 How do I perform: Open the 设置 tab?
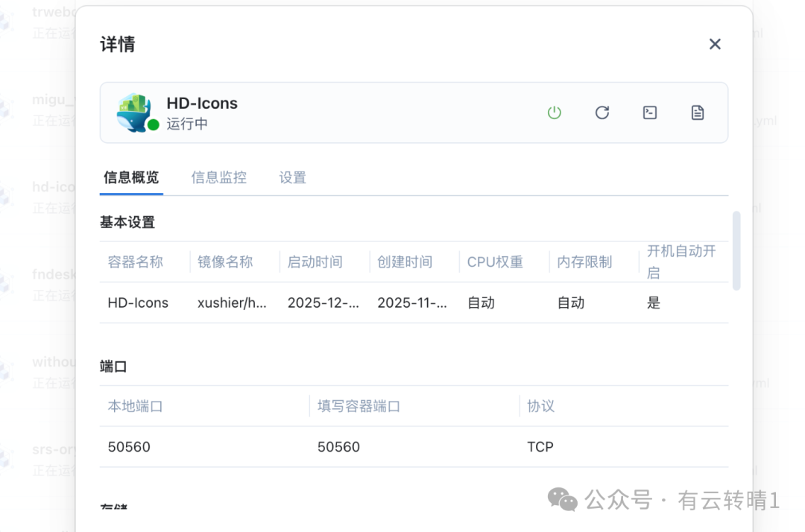[293, 177]
